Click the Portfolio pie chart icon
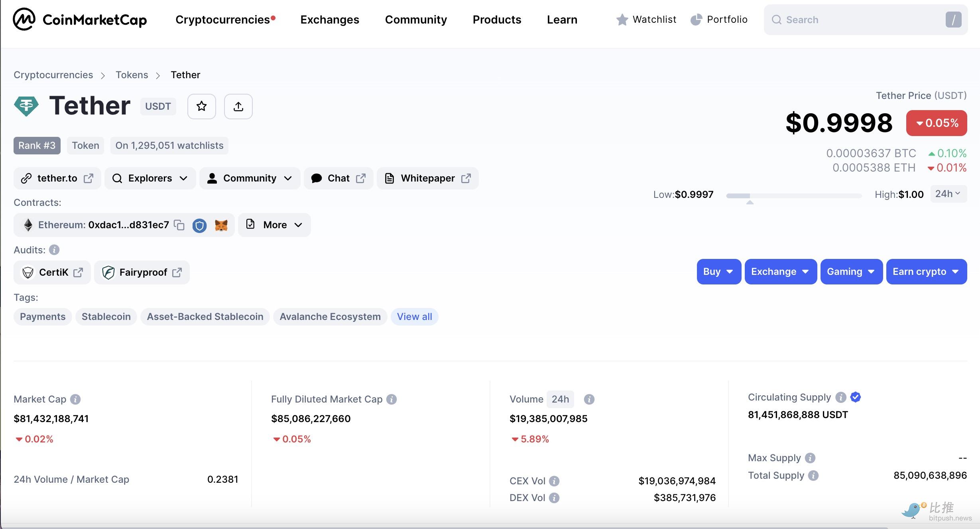 [x=696, y=20]
